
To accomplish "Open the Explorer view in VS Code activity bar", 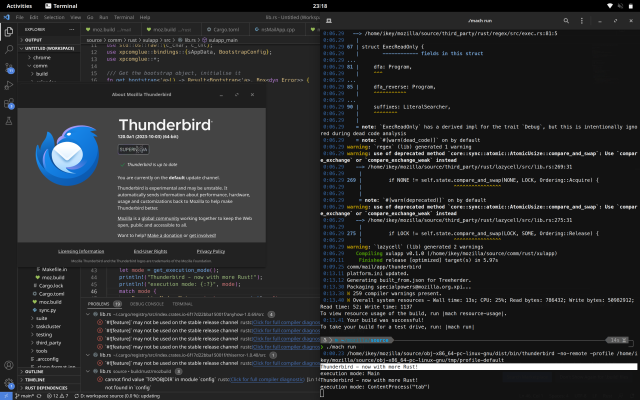I will click(x=9, y=31).
